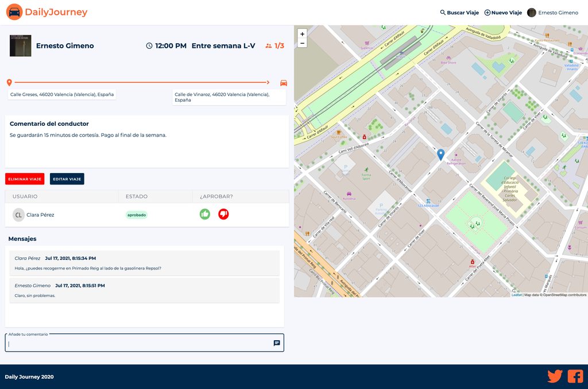Click the Jul 17, 2021, 8:15:34 PM timestamp
The width and height of the screenshot is (588, 389).
pos(71,259)
